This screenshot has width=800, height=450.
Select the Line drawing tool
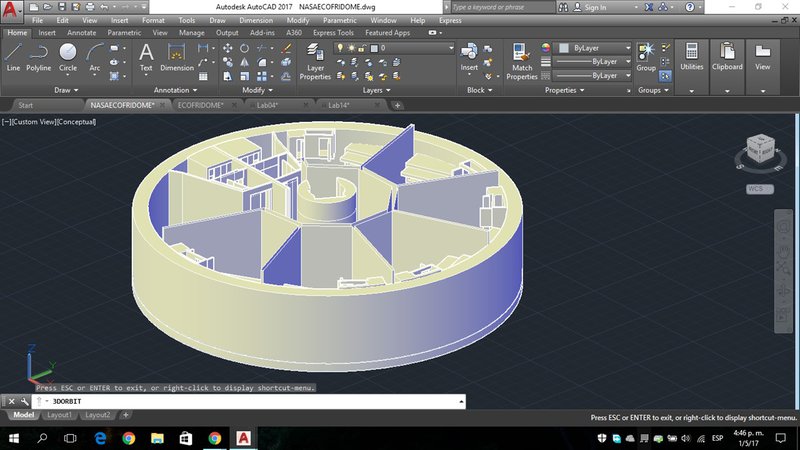click(13, 54)
